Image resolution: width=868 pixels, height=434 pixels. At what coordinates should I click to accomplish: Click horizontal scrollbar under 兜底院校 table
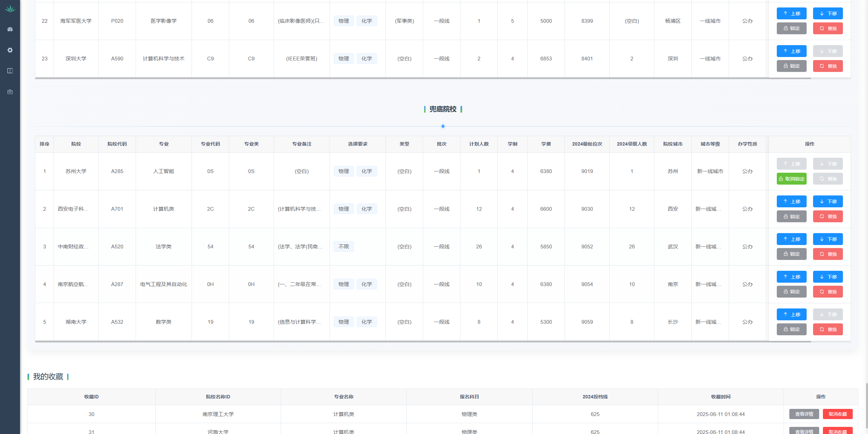[422, 342]
